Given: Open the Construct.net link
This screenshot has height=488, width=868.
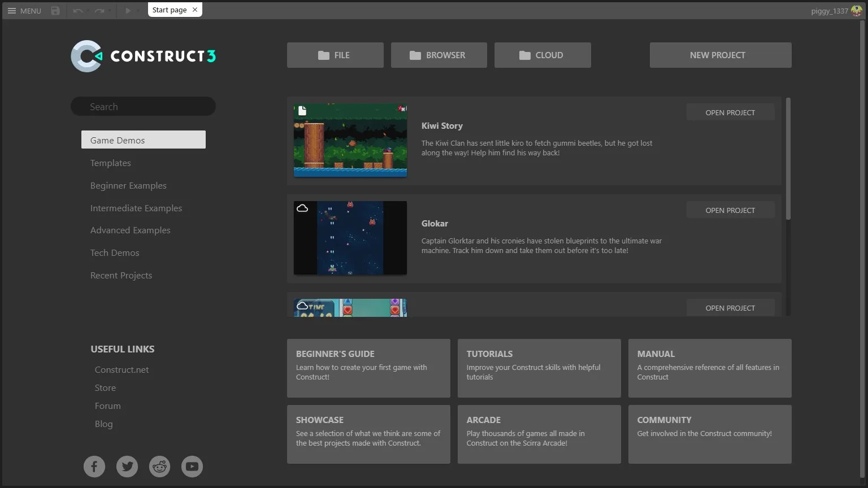Looking at the screenshot, I should point(121,369).
